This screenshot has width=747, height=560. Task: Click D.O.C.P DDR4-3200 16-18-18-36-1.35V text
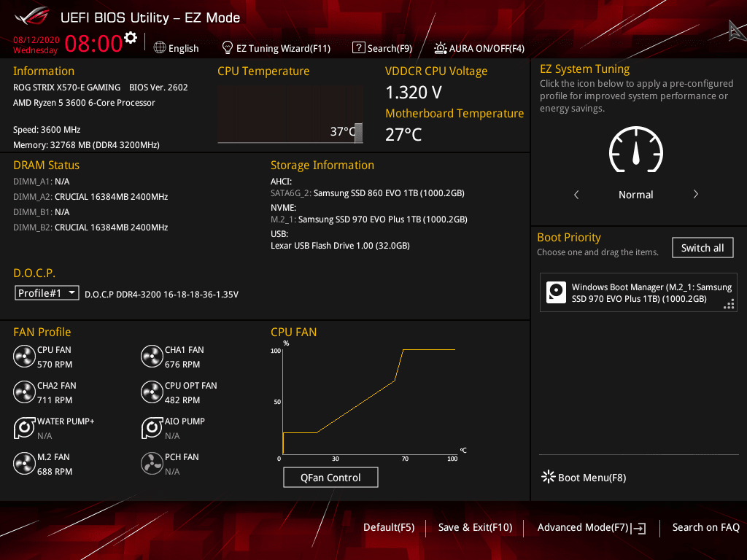[x=161, y=295]
